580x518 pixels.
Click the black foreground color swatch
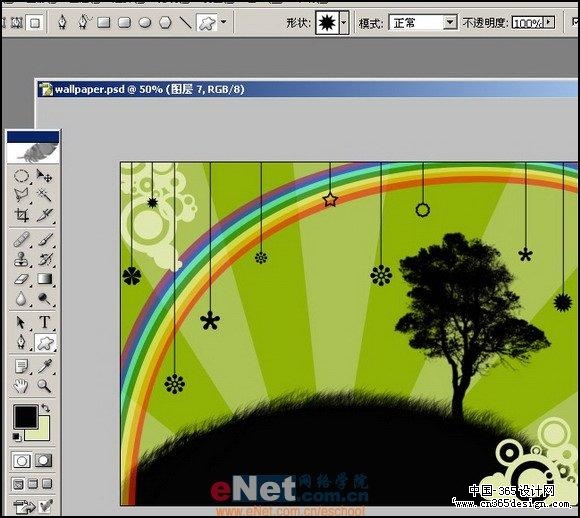click(x=26, y=417)
